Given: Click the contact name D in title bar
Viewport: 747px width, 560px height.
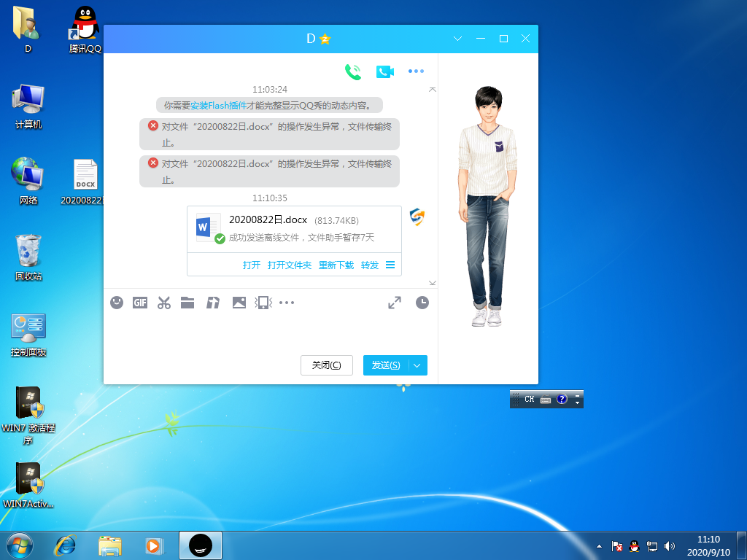Looking at the screenshot, I should pyautogui.click(x=311, y=39).
